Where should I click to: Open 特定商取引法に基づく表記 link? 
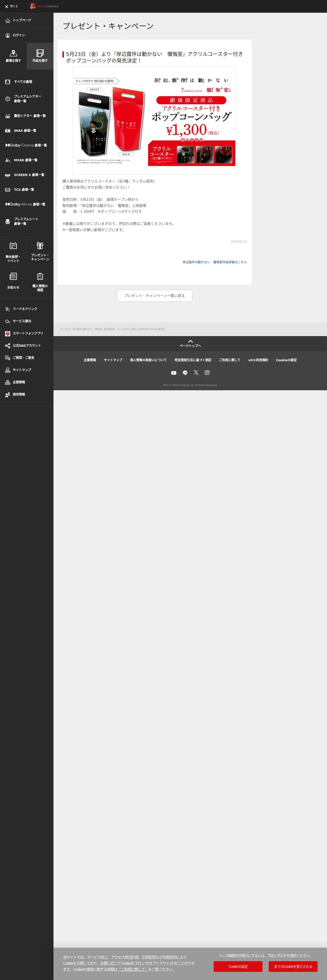pyautogui.click(x=193, y=360)
